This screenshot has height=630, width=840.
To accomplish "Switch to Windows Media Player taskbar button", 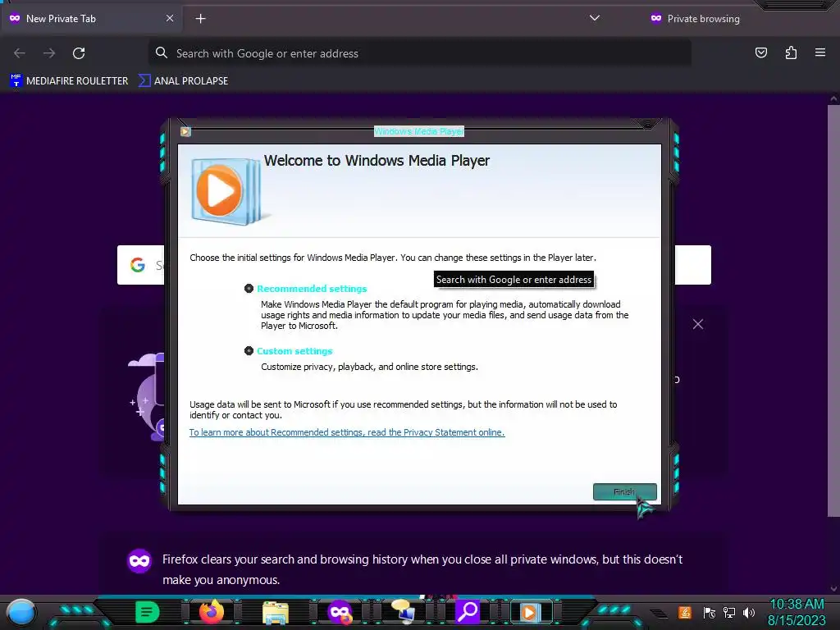I will (x=530, y=612).
